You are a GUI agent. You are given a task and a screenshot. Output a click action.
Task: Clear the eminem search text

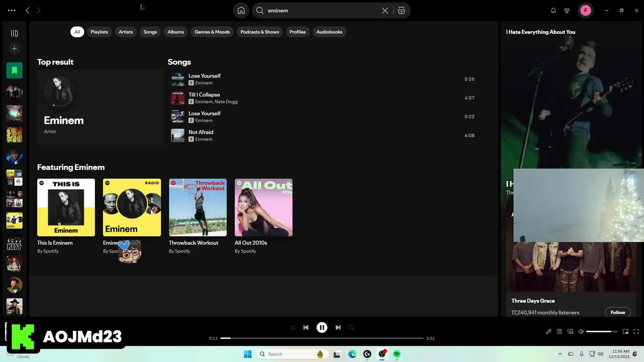click(x=385, y=10)
